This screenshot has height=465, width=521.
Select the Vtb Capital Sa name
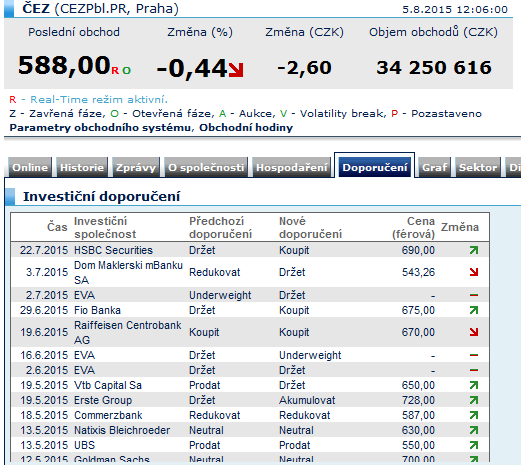[108, 385]
